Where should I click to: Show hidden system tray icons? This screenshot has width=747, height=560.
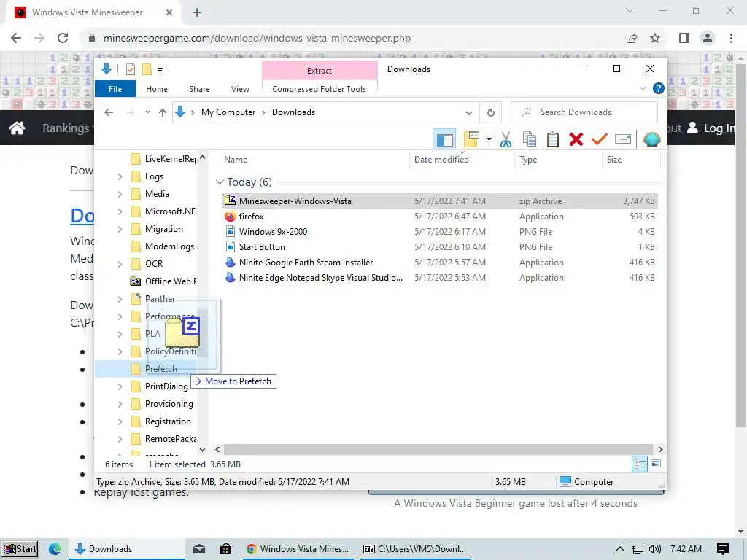620,549
